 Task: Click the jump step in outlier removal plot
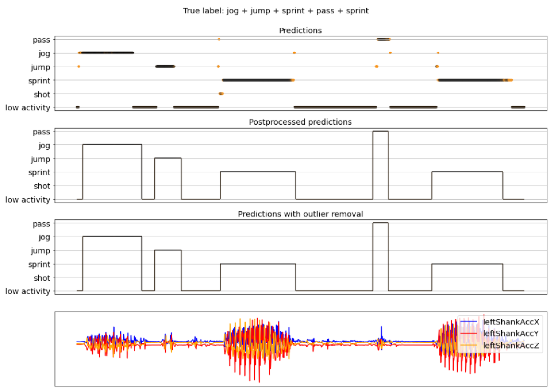(x=168, y=250)
